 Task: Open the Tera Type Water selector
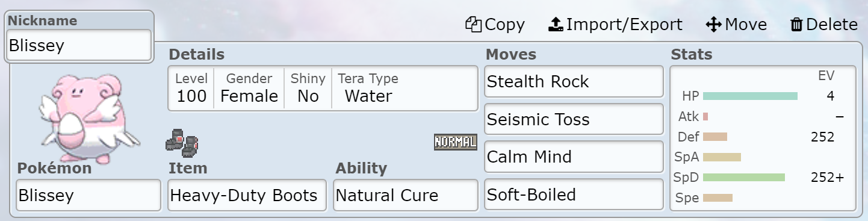tap(368, 88)
